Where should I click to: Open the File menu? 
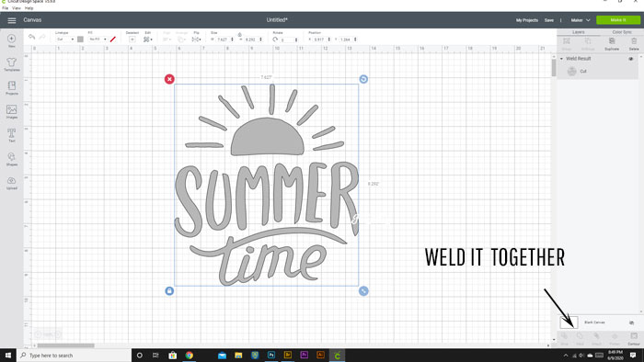point(5,7)
